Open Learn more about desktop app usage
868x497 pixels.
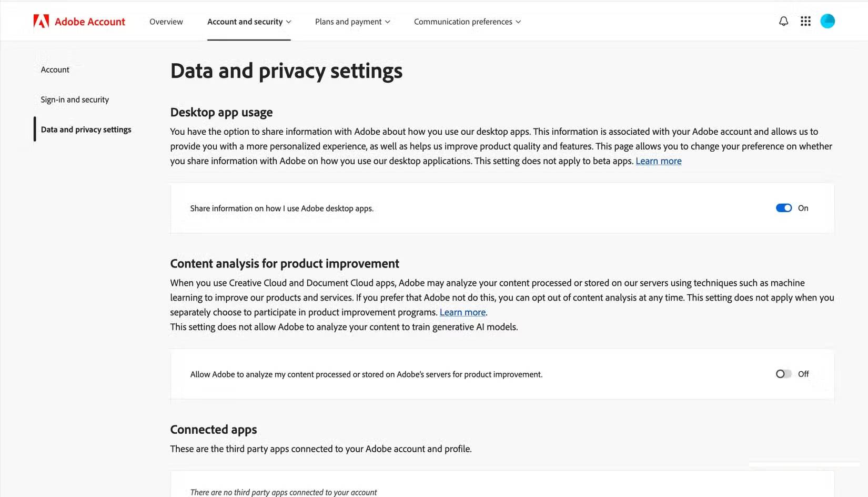pyautogui.click(x=659, y=161)
